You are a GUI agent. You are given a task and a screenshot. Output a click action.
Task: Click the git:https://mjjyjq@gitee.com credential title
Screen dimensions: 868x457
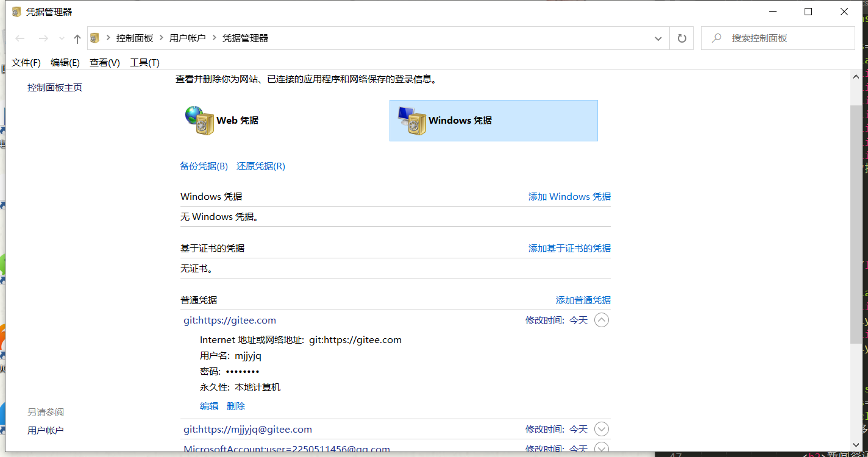[247, 430]
